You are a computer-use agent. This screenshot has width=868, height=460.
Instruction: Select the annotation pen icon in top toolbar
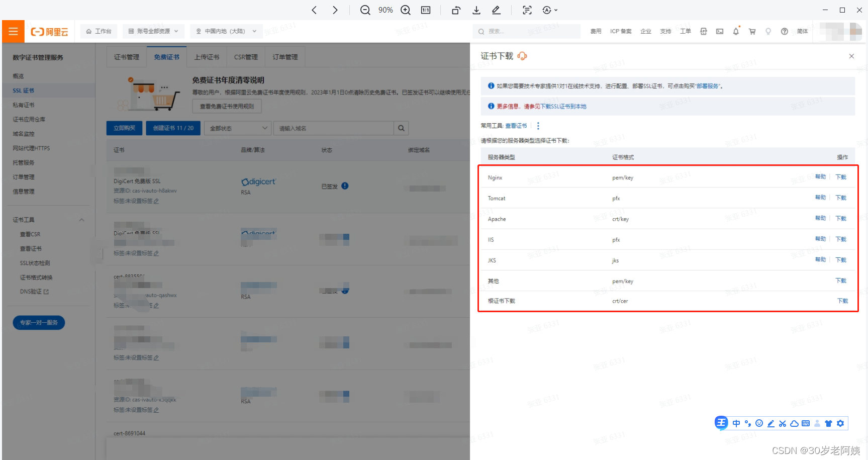[497, 10]
